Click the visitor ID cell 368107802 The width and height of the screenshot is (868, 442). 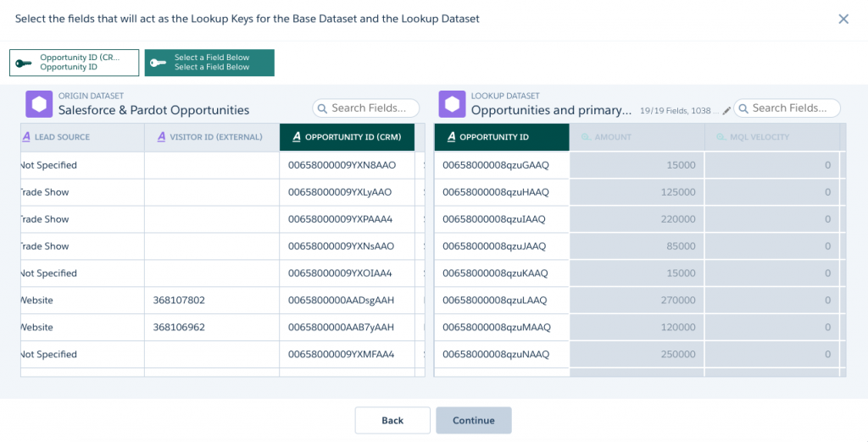[179, 301]
